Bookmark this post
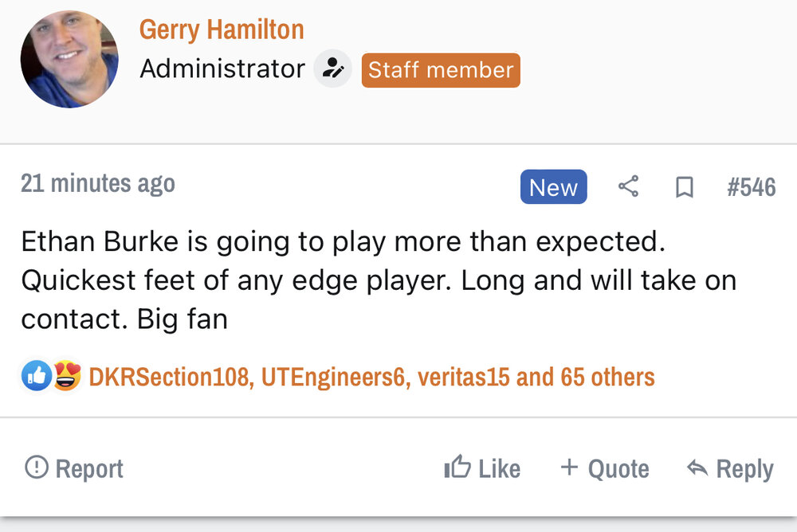The width and height of the screenshot is (797, 532). (x=684, y=187)
